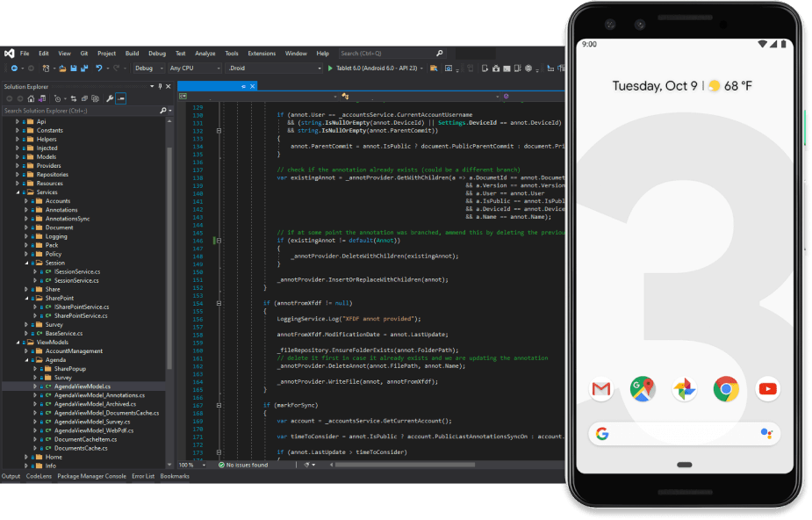Toggle Preview Selected Items in Solution Explorer
This screenshot has height=520, width=812.
121,98
